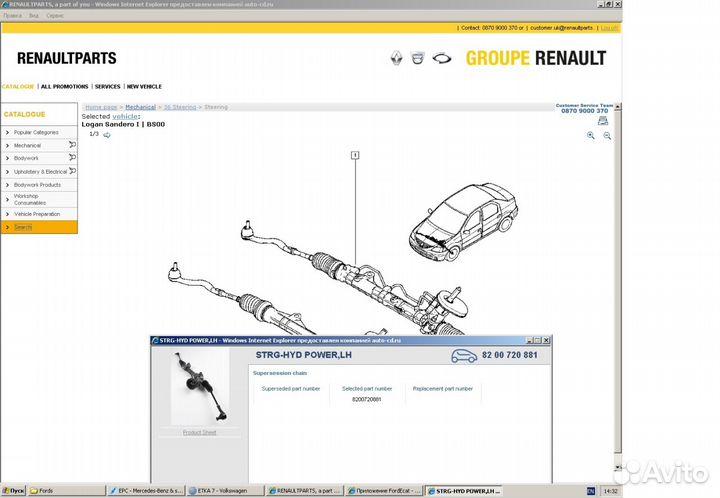
Task: Click the Logan car illustration thumbnail
Action: (x=464, y=222)
